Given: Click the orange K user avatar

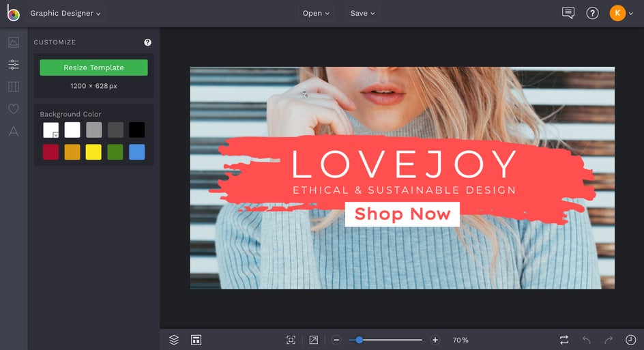Looking at the screenshot, I should click(x=617, y=13).
